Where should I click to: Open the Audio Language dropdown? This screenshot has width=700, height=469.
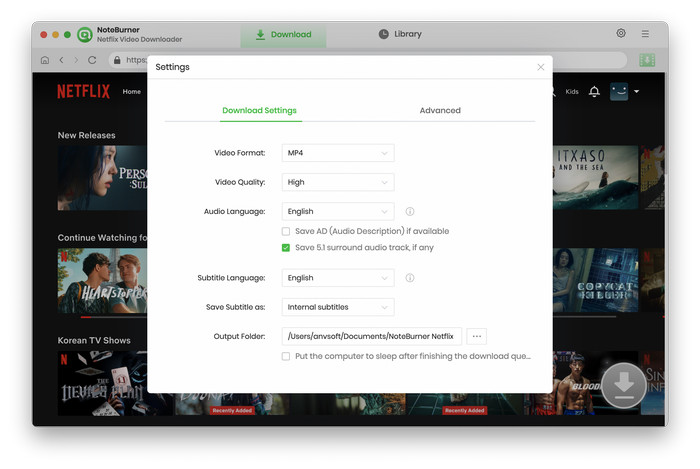tap(338, 212)
